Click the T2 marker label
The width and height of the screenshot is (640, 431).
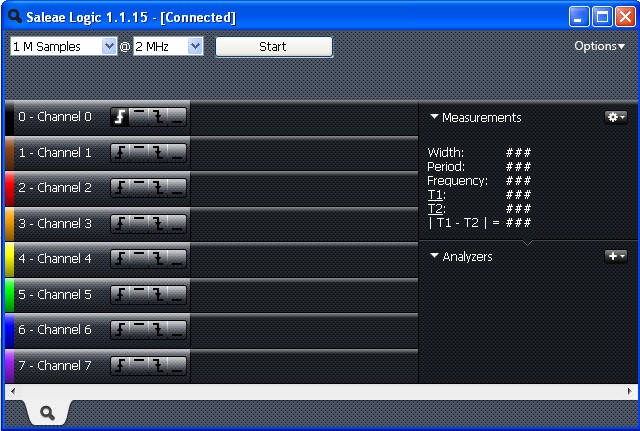pos(436,209)
